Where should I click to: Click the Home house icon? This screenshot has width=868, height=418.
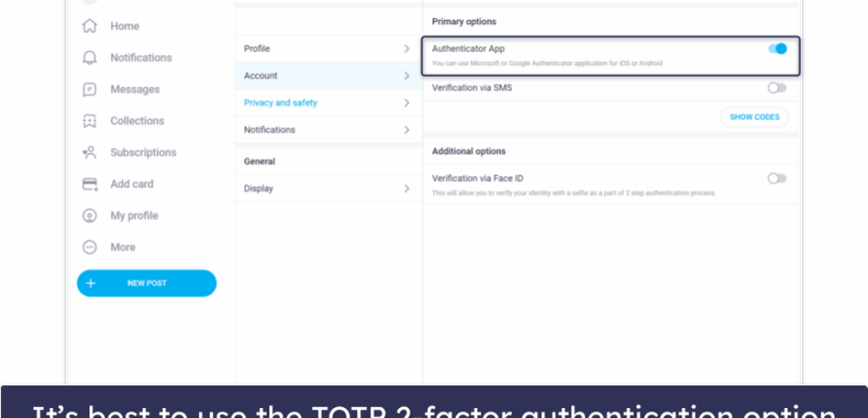[x=89, y=26]
